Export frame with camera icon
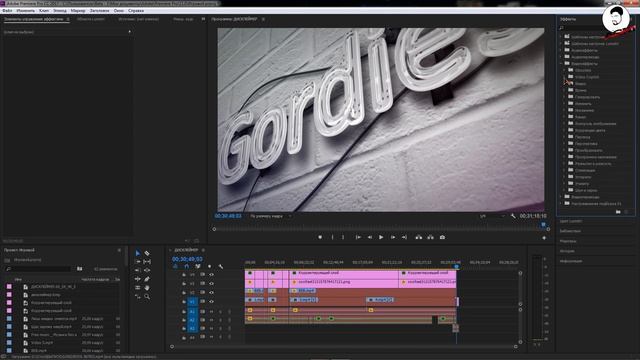 (442, 237)
